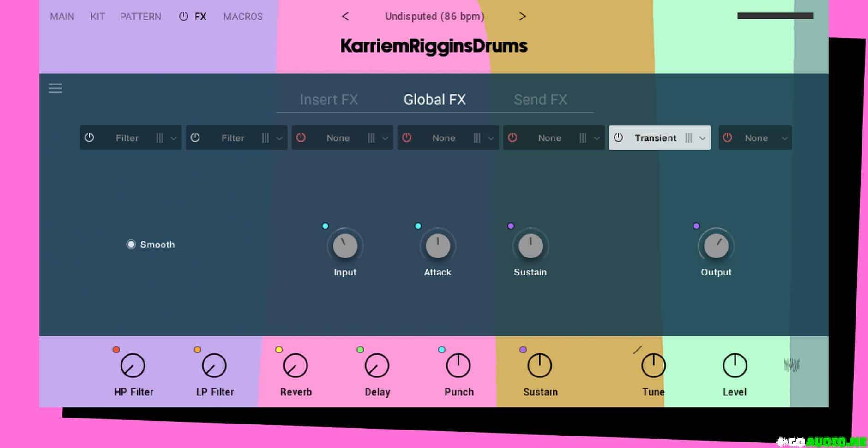
Task: Click the LP Filter macro knob
Action: [x=214, y=365]
